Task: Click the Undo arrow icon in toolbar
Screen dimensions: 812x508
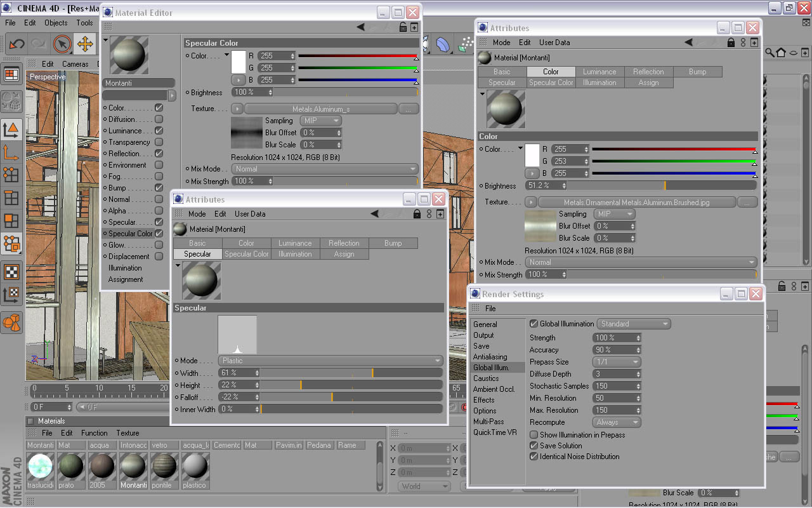Action: pos(16,43)
